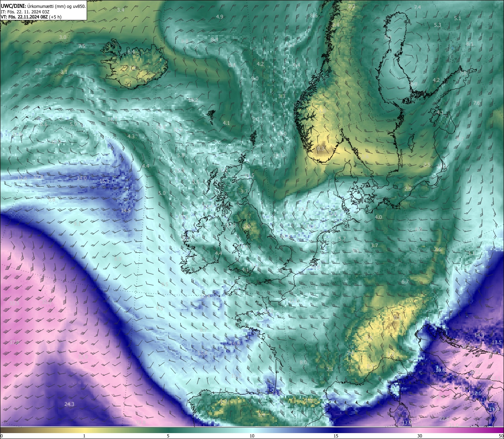504x439 pixels.
Task: Click the 7.6 value on the map
Action: click(x=476, y=103)
